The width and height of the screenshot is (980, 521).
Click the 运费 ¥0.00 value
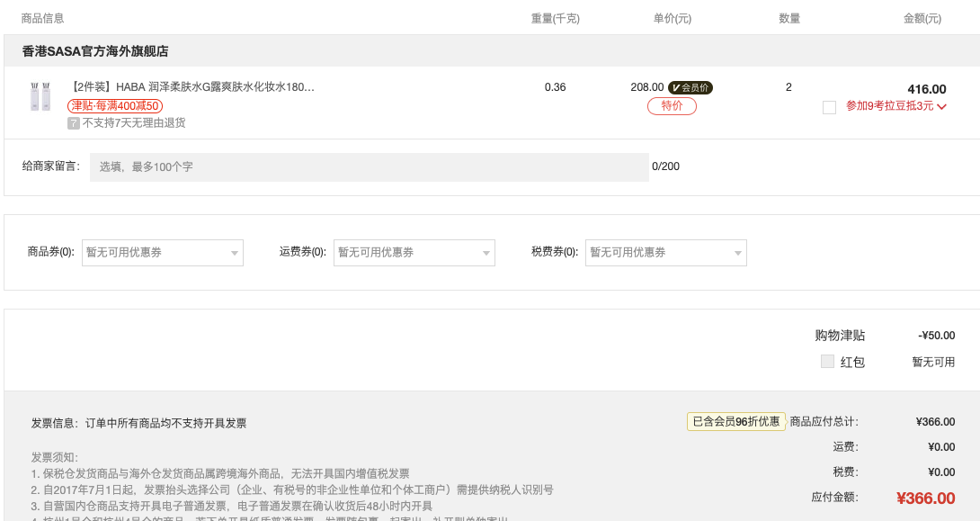click(x=941, y=447)
